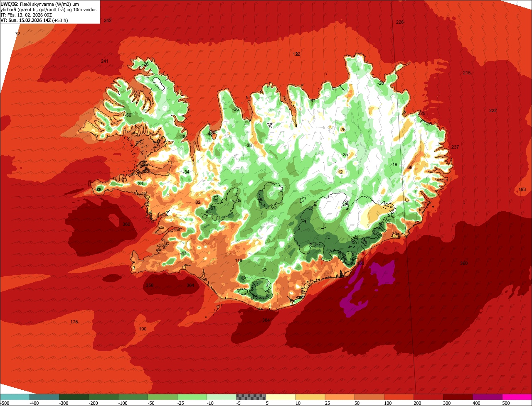Click the map value '193'
Image resolution: width=532 pixels, height=406 pixels.
click(x=522, y=189)
